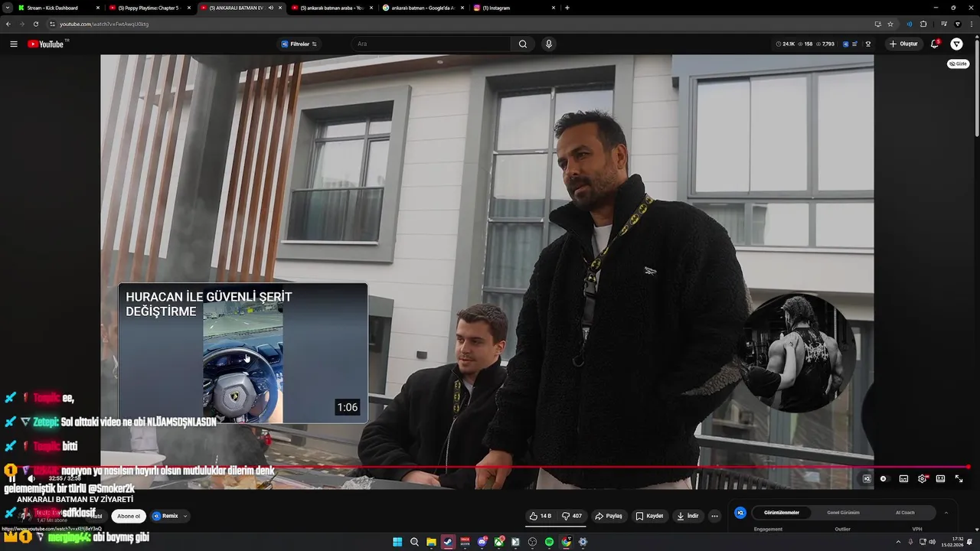The image size is (980, 551).
Task: Collapse the vidIQ panel chevron
Action: (x=946, y=513)
